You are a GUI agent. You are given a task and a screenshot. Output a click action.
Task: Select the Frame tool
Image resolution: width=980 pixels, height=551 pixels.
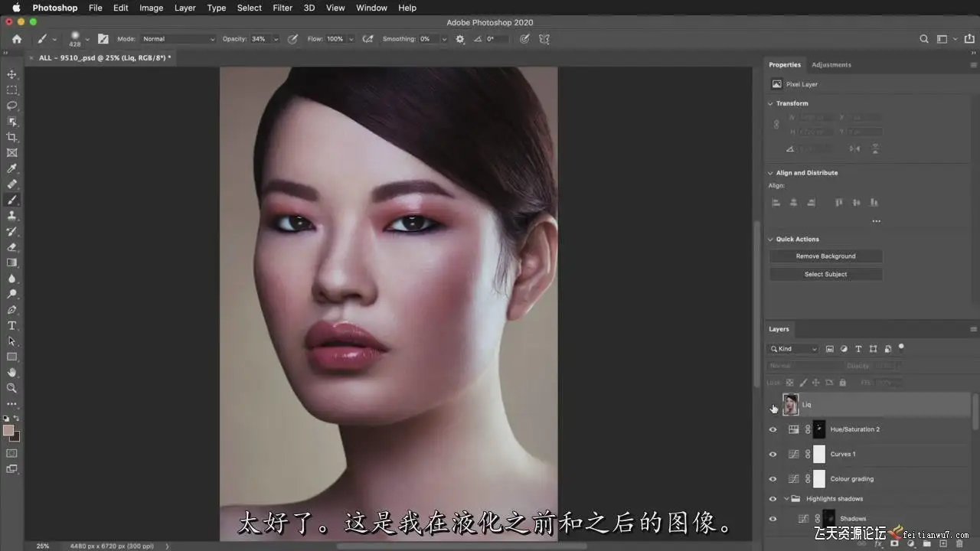[11, 153]
